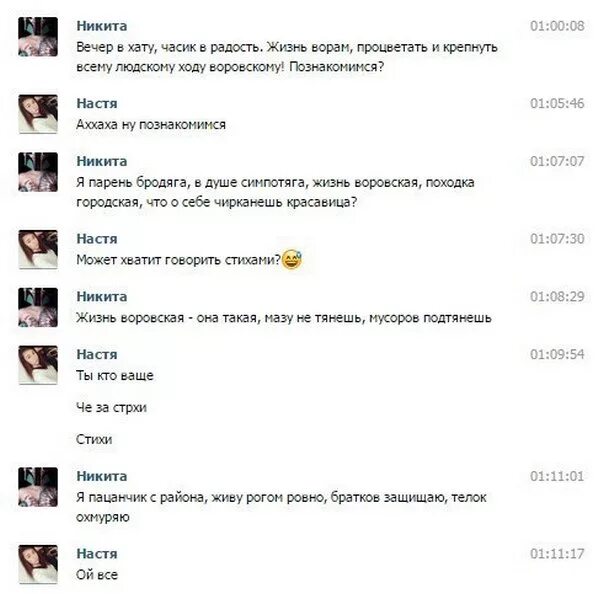Click Никита's avatar beside the 01:07:07 message

[38, 172]
